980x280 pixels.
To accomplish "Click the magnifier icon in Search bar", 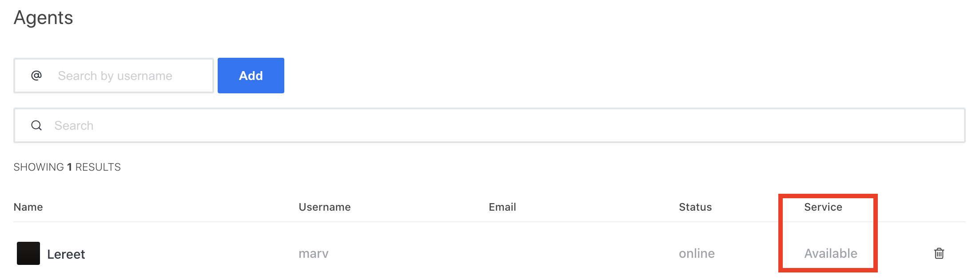I will tap(36, 126).
